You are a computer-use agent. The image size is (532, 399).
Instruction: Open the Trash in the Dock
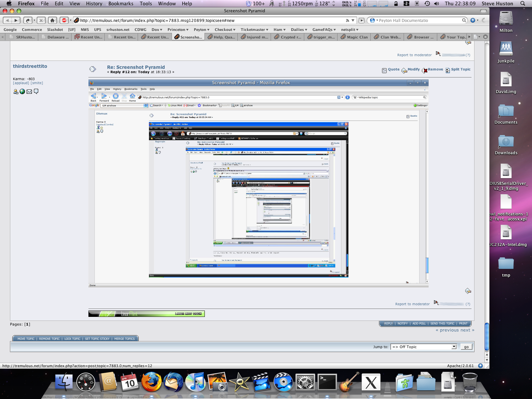pyautogui.click(x=469, y=382)
